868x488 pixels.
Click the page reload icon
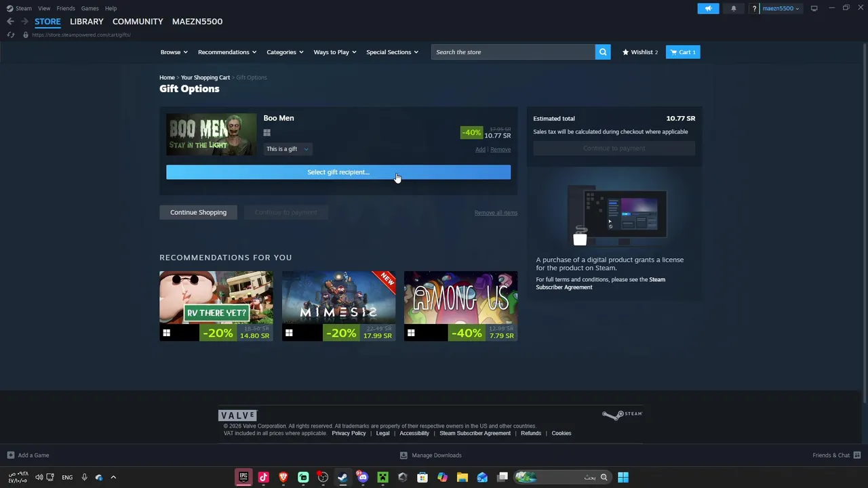tap(10, 35)
